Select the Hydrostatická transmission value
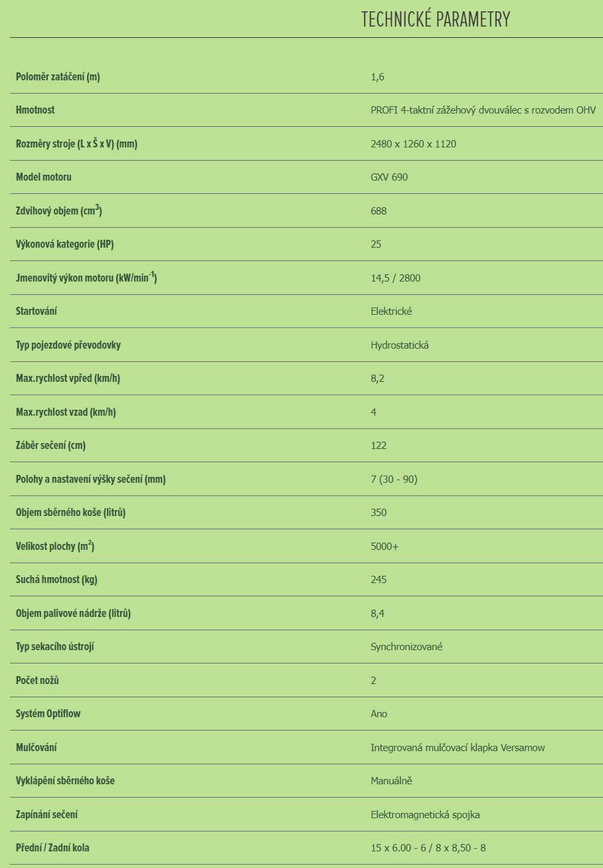 click(399, 345)
